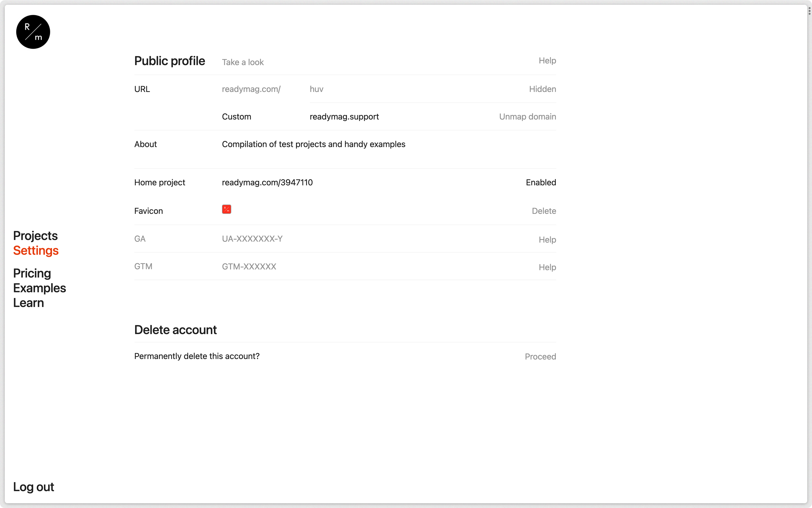Open the Examples page
Image resolution: width=812 pixels, height=508 pixels.
point(40,288)
